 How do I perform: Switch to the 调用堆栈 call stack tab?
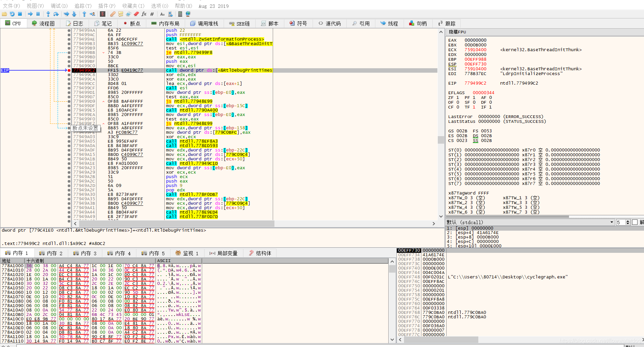pyautogui.click(x=204, y=23)
